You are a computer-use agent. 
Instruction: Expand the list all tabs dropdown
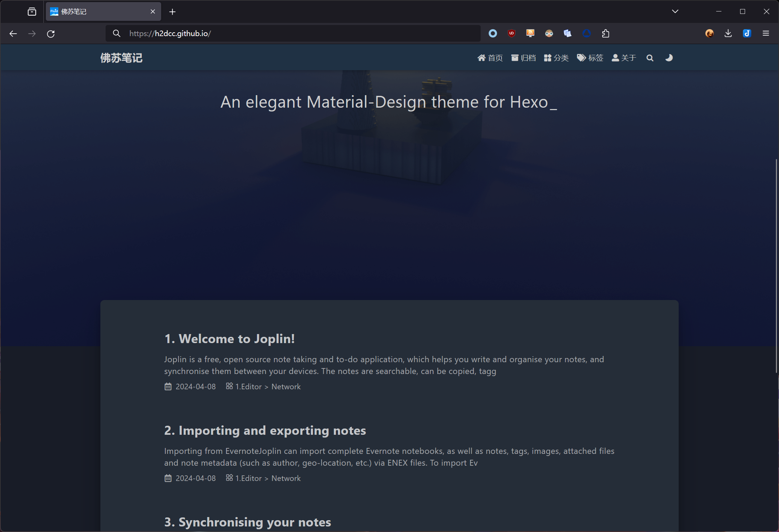pos(675,11)
